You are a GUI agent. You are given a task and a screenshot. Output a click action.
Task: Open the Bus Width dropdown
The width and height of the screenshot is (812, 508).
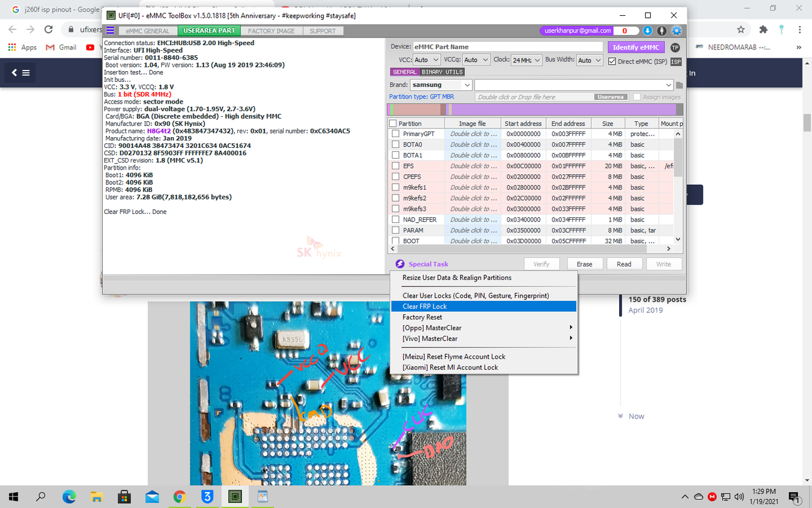tap(589, 60)
